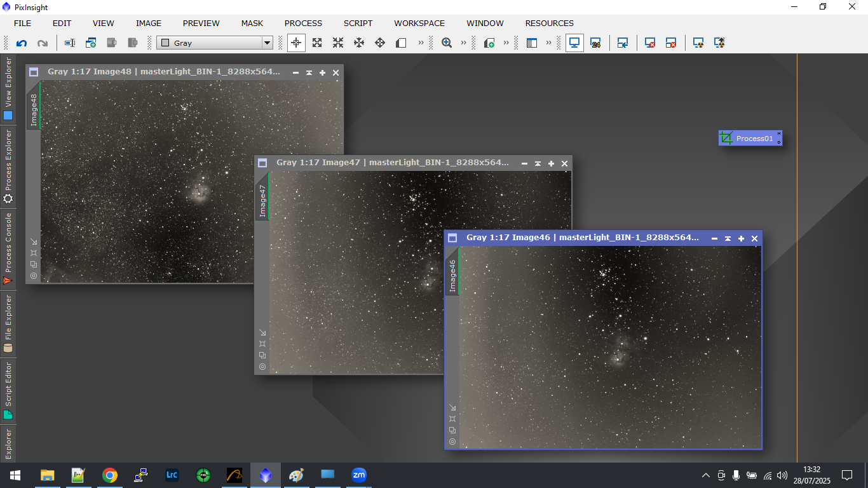Click the diagonal arrow icon in Image47 window
The width and height of the screenshot is (868, 488).
coord(262,332)
